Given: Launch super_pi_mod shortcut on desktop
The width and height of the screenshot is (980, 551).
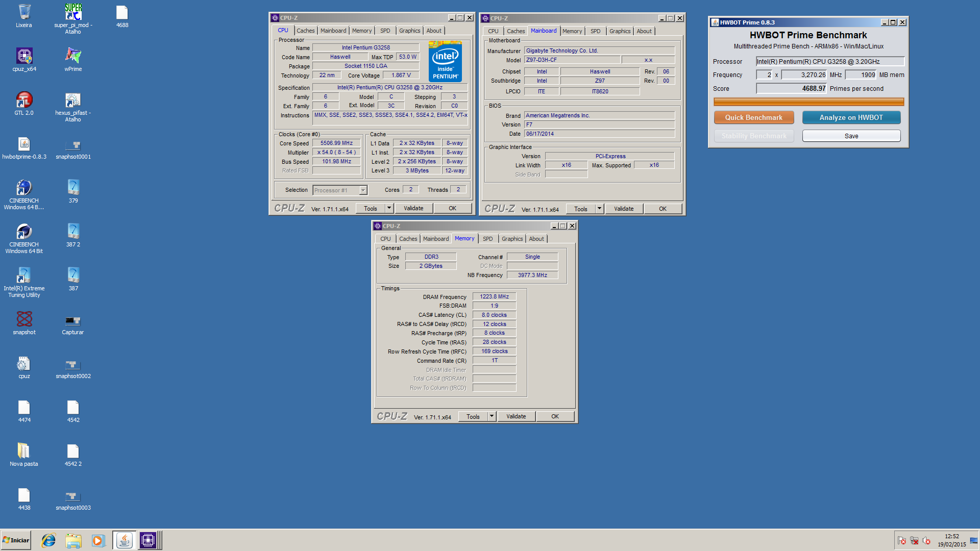Looking at the screenshot, I should coord(73,18).
